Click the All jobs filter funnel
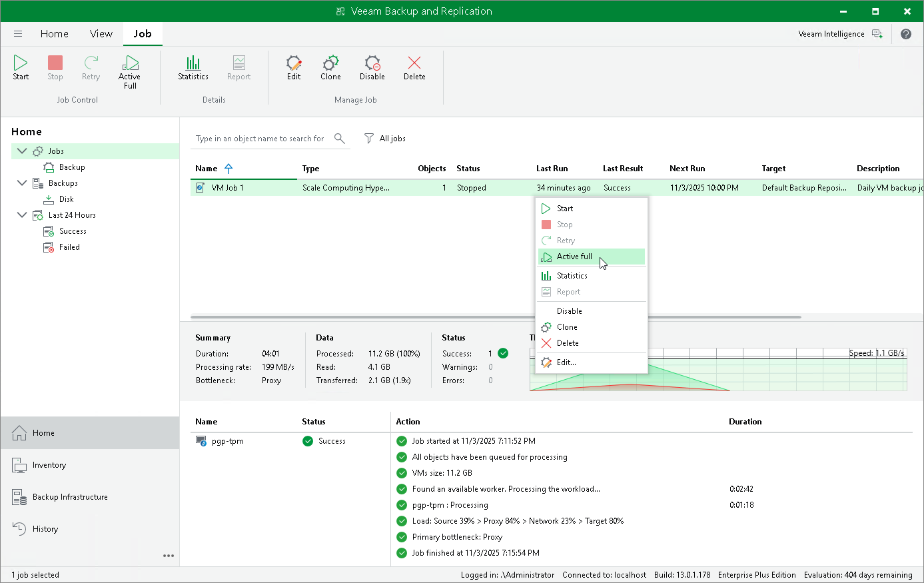The width and height of the screenshot is (924, 583). point(369,139)
